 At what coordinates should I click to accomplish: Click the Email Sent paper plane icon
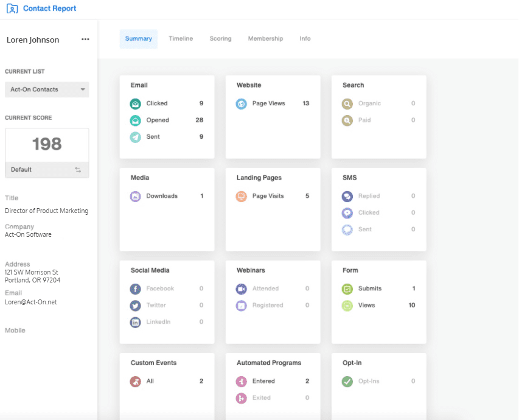point(135,137)
